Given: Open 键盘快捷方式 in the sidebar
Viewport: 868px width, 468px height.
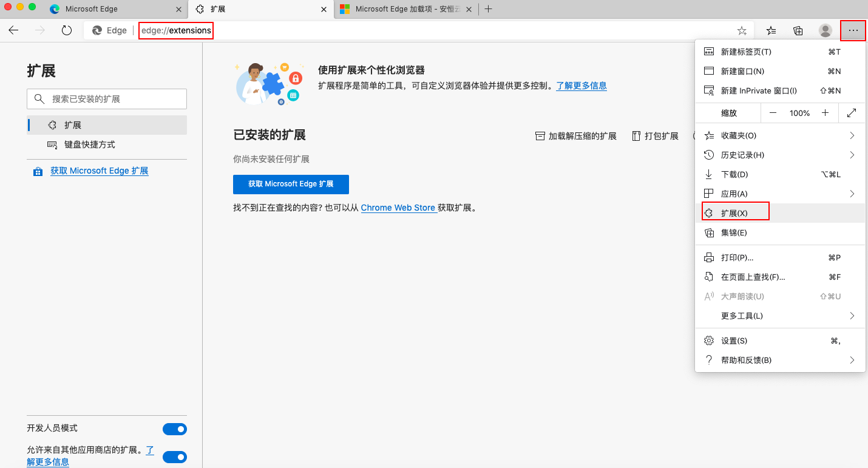Looking at the screenshot, I should [x=107, y=144].
